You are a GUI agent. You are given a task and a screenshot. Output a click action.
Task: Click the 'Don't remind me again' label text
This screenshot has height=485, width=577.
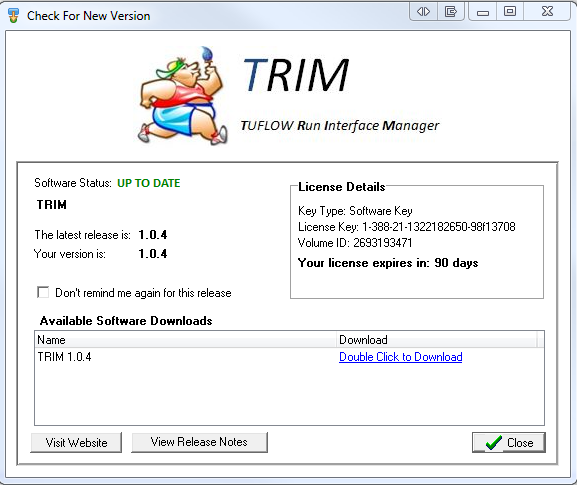(143, 293)
